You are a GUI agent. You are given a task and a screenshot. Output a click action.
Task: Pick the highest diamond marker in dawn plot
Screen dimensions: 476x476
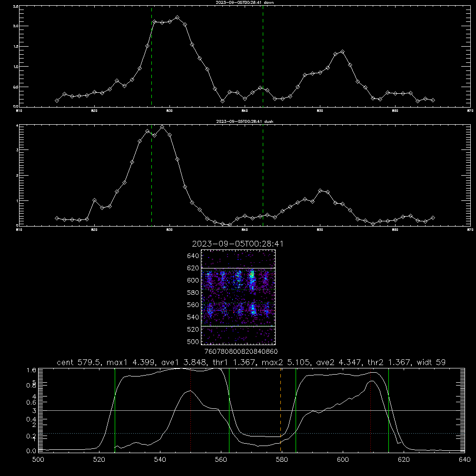pos(177,18)
